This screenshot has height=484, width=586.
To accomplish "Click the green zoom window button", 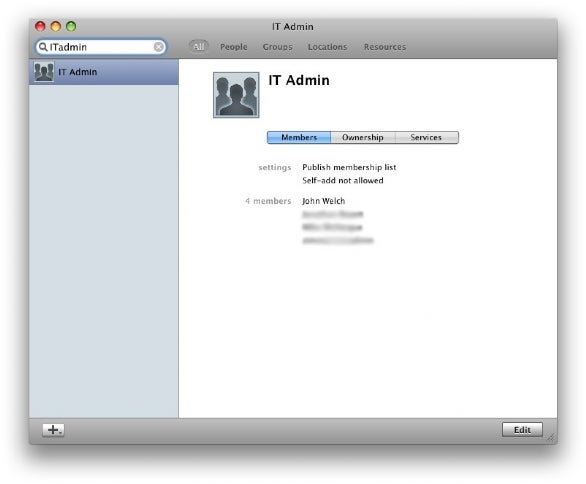I will pos(71,26).
